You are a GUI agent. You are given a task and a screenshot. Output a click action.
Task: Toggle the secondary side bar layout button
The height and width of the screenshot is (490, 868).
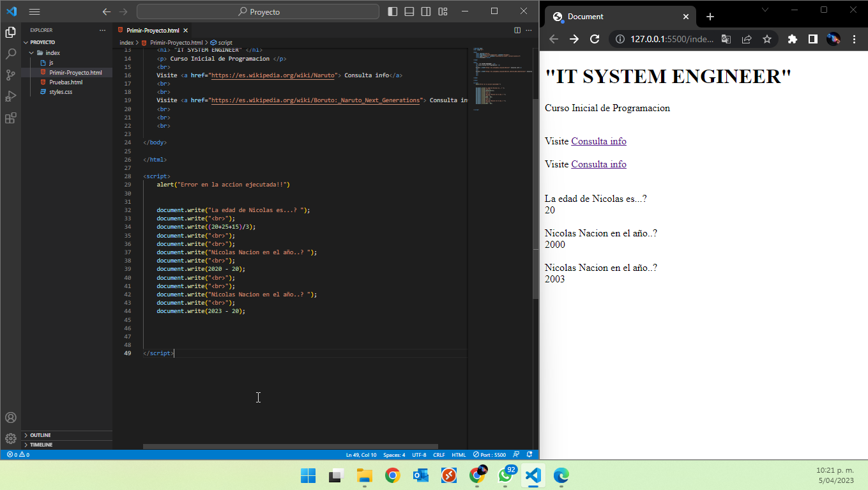tap(426, 11)
